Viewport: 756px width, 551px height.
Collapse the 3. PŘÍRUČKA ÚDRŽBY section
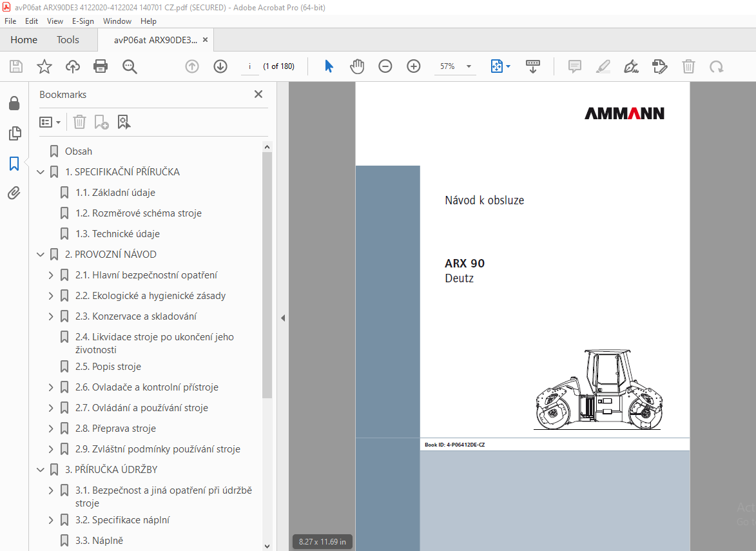click(41, 470)
